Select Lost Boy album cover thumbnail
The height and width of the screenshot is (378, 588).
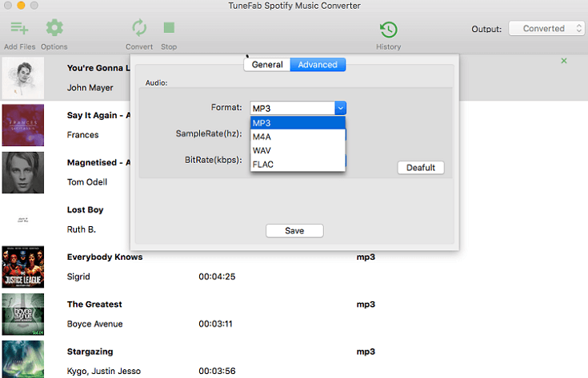pos(23,220)
